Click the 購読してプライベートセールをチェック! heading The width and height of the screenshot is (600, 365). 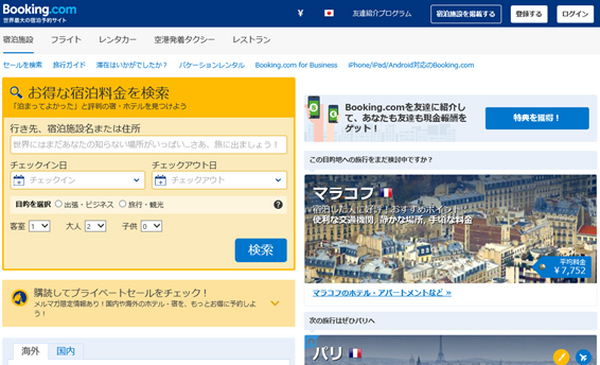coord(121,293)
